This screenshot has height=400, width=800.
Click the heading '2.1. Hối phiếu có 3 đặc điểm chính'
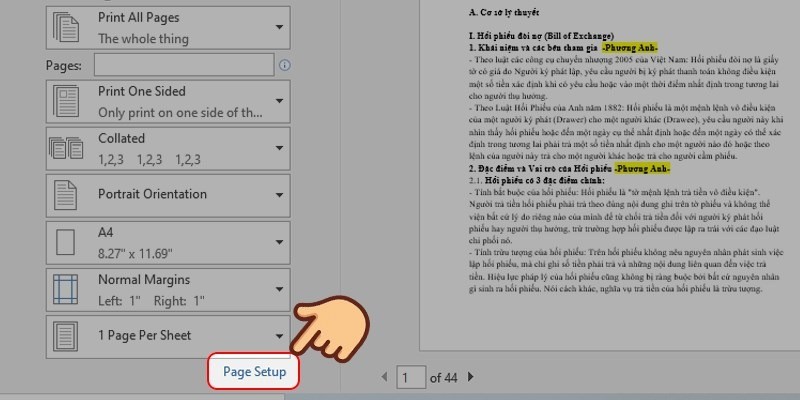tap(537, 181)
